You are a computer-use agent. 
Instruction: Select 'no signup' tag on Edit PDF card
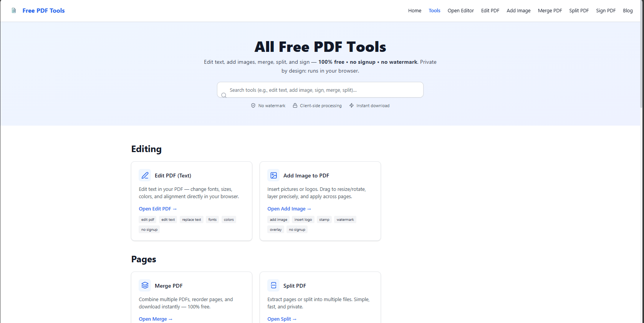click(149, 230)
